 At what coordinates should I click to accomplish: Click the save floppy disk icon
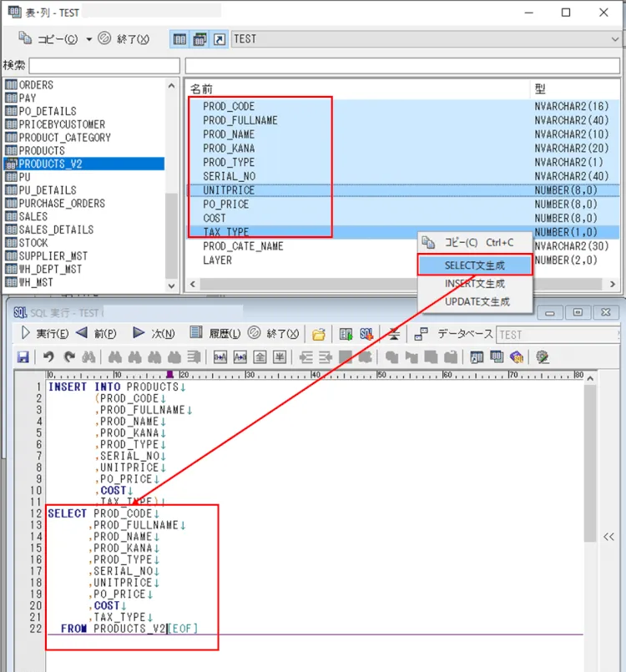(x=23, y=357)
